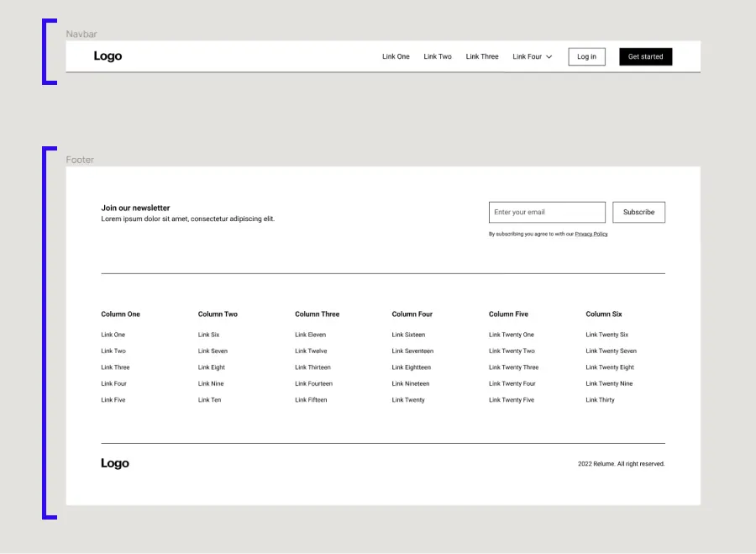Viewport: 756px width, 554px height.
Task: Open Link Nine in the footer
Action: pos(211,383)
